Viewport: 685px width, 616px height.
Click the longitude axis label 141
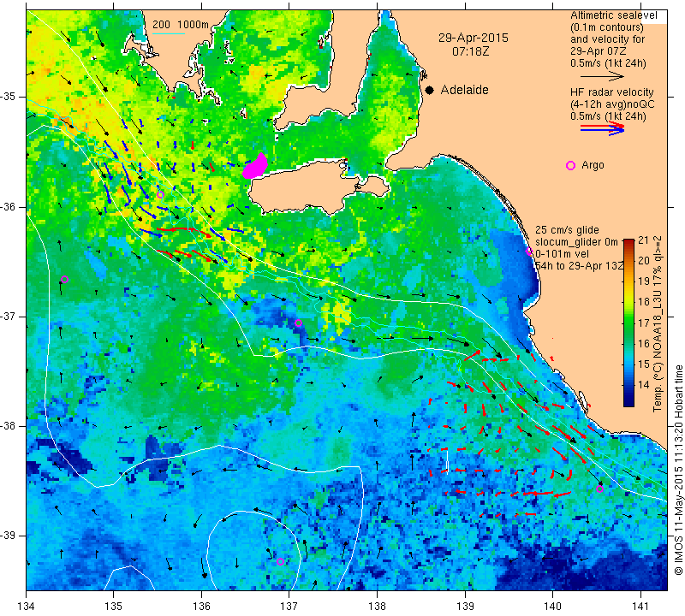click(640, 607)
